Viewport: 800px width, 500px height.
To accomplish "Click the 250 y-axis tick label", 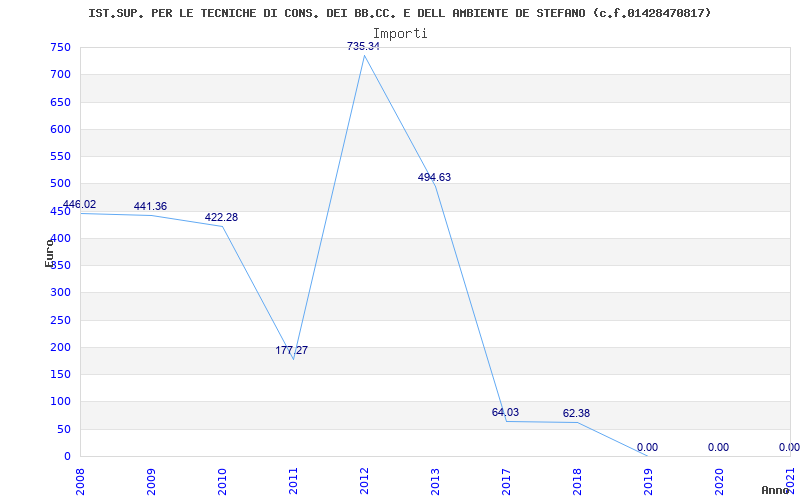I will pos(60,320).
